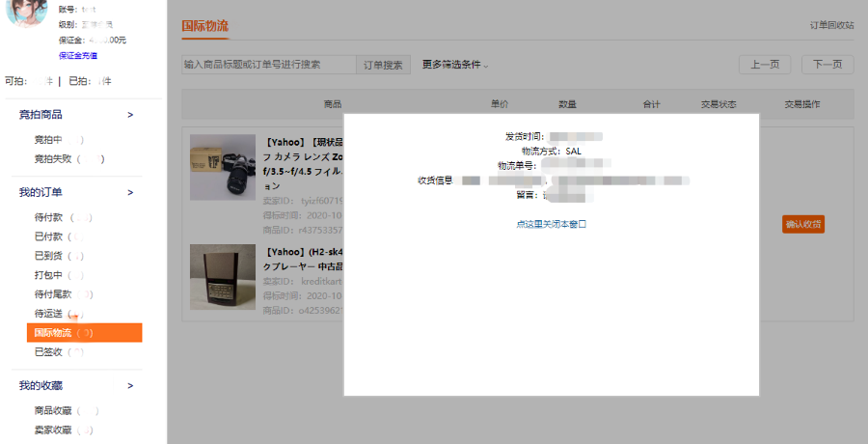Click the user avatar picture
The width and height of the screenshot is (868, 444).
click(x=27, y=14)
